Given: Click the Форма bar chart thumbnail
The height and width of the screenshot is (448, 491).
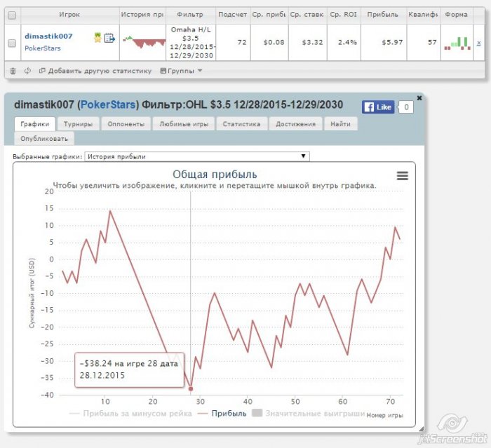Looking at the screenshot, I should coord(457,43).
